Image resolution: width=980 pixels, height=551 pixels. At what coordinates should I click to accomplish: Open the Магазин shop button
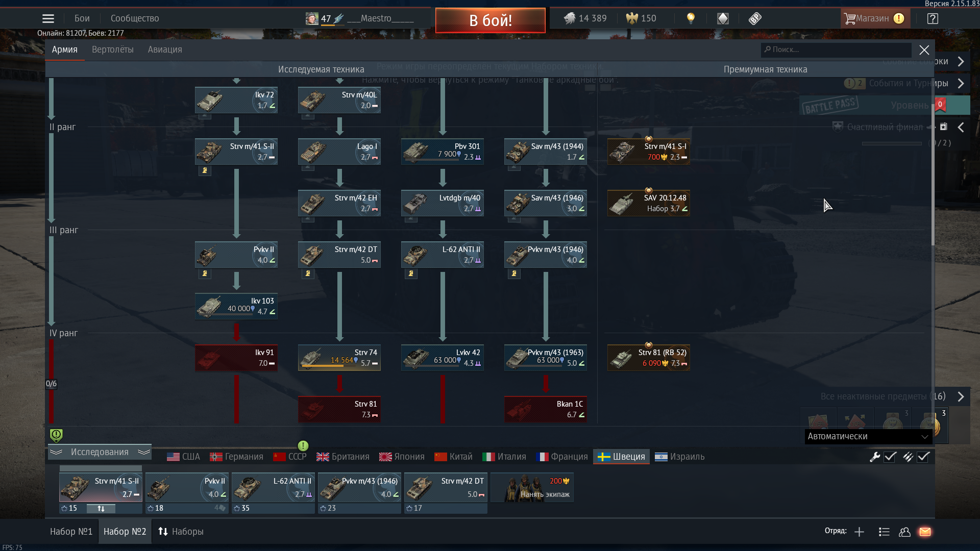point(875,19)
